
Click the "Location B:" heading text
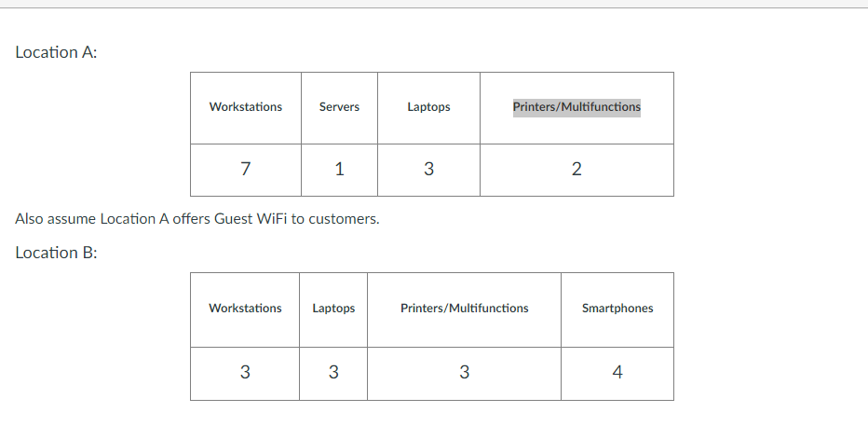coord(56,253)
